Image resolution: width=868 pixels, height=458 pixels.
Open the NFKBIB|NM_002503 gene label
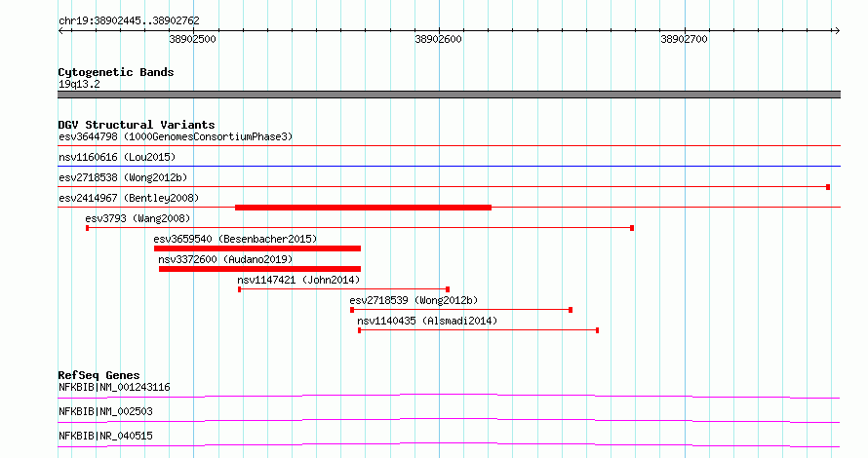tap(105, 411)
